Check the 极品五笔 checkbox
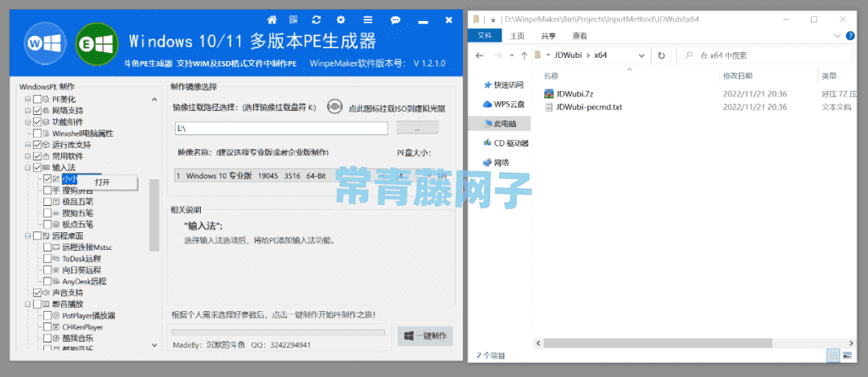The width and height of the screenshot is (868, 377). 47,202
